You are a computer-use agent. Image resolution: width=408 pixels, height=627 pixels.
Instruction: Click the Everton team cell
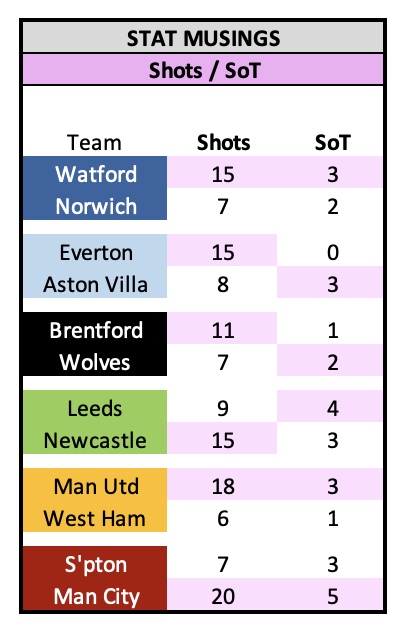(x=95, y=250)
